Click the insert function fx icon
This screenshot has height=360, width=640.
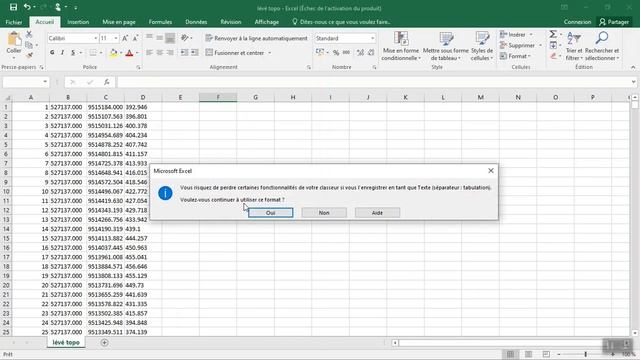tap(107, 82)
